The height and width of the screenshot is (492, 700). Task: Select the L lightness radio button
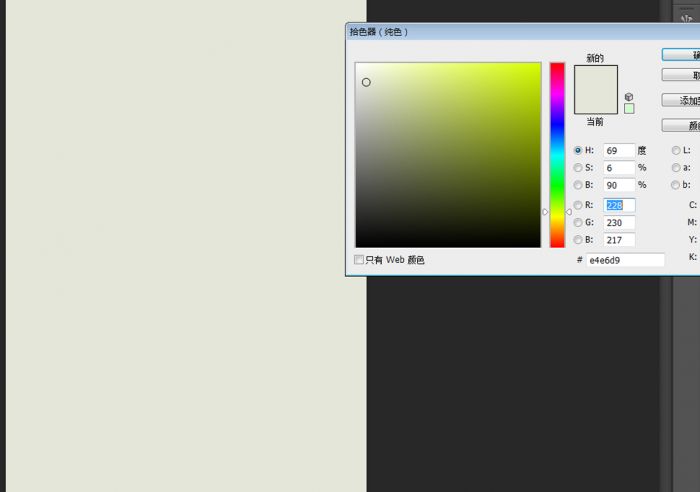point(676,150)
